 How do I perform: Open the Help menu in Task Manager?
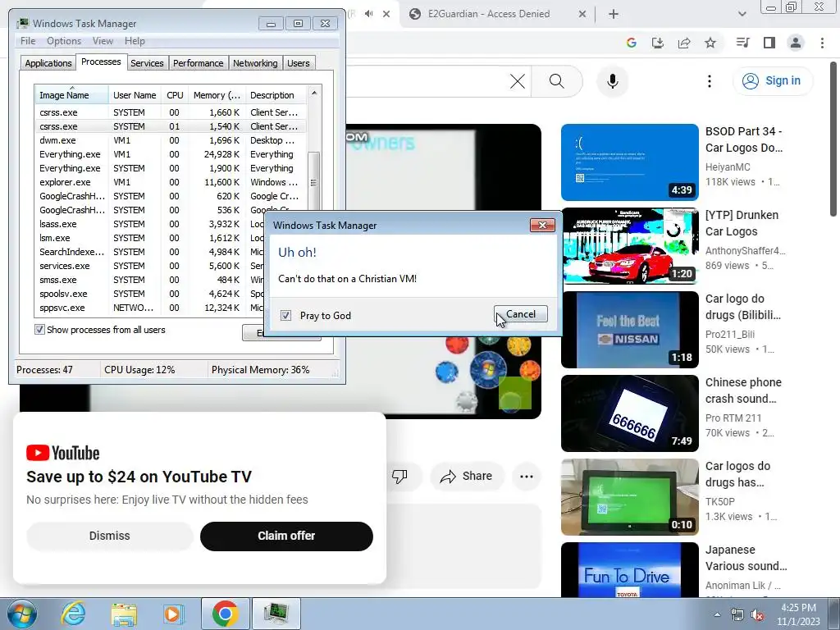(x=135, y=41)
